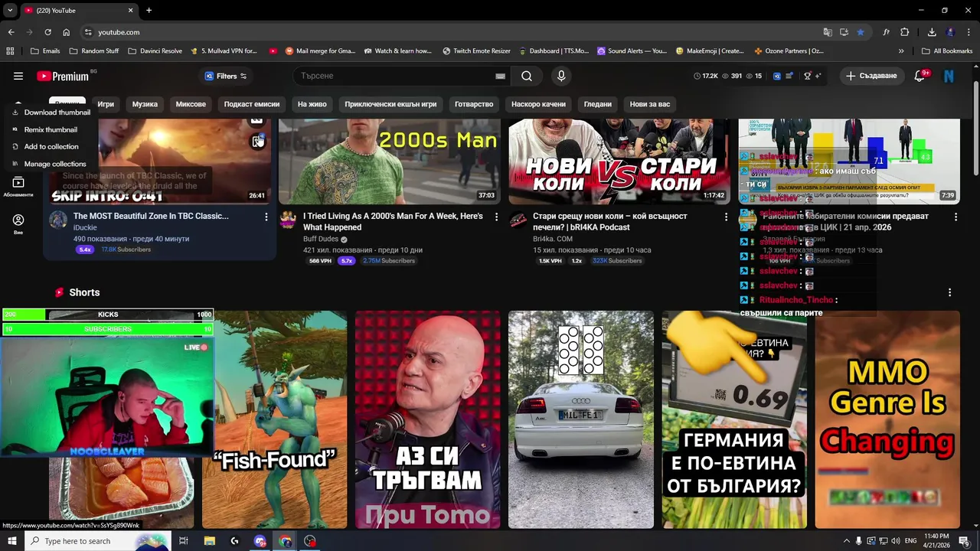Go to Bri4ka. COM channel
This screenshot has height=551, width=980.
coord(553,239)
